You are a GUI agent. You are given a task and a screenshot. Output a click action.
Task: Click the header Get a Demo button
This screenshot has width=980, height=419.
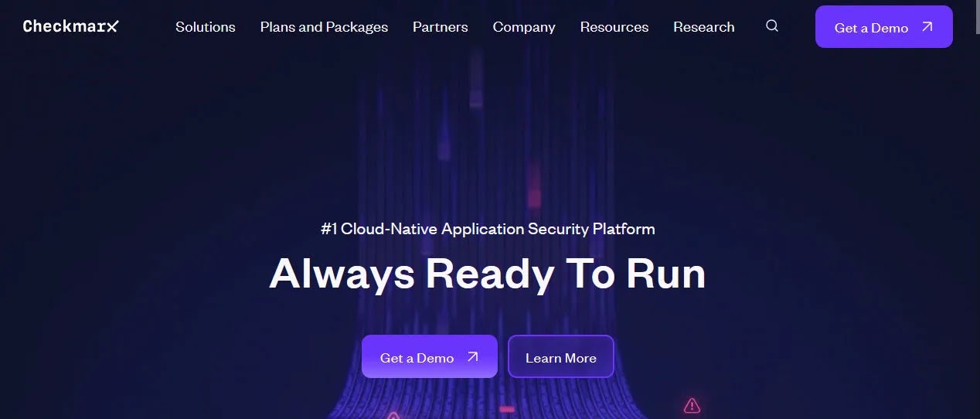click(x=884, y=27)
